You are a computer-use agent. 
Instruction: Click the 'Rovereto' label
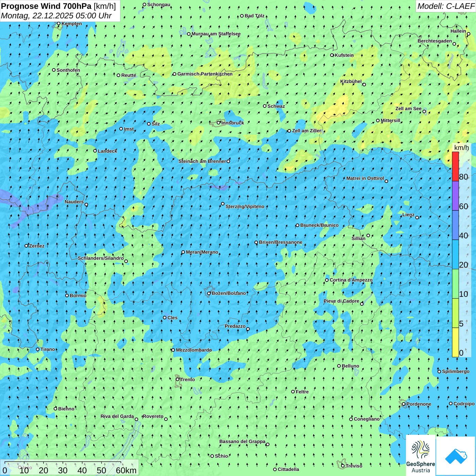153,416
